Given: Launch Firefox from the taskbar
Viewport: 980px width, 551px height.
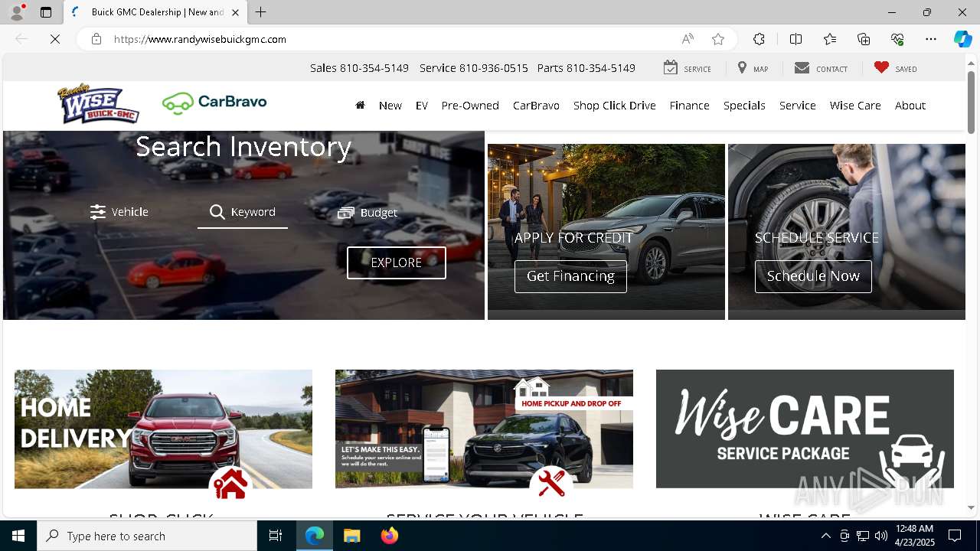Looking at the screenshot, I should point(390,536).
